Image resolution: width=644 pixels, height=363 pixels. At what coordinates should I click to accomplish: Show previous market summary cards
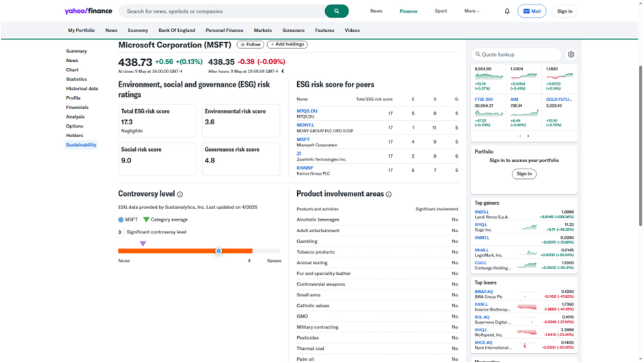(x=520, y=136)
